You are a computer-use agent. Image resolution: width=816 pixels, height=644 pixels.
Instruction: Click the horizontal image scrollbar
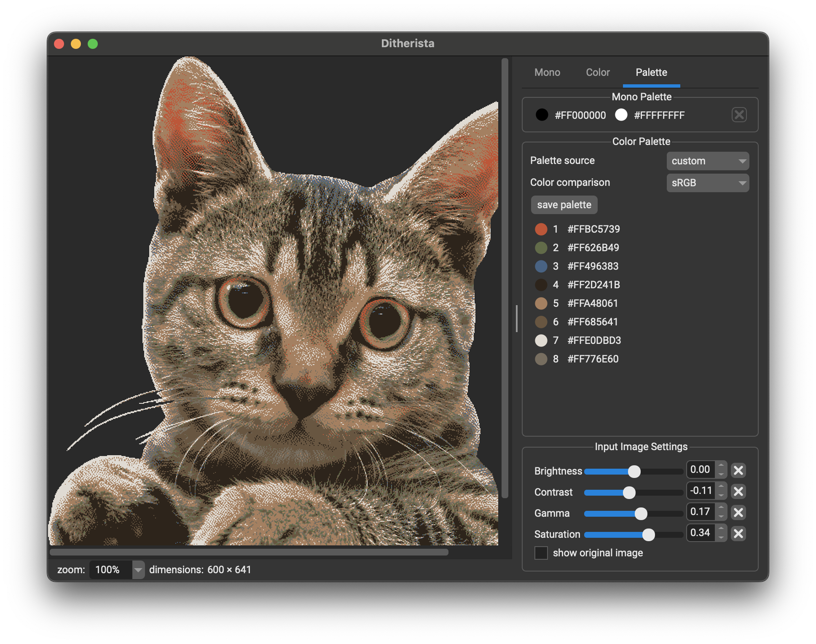249,552
